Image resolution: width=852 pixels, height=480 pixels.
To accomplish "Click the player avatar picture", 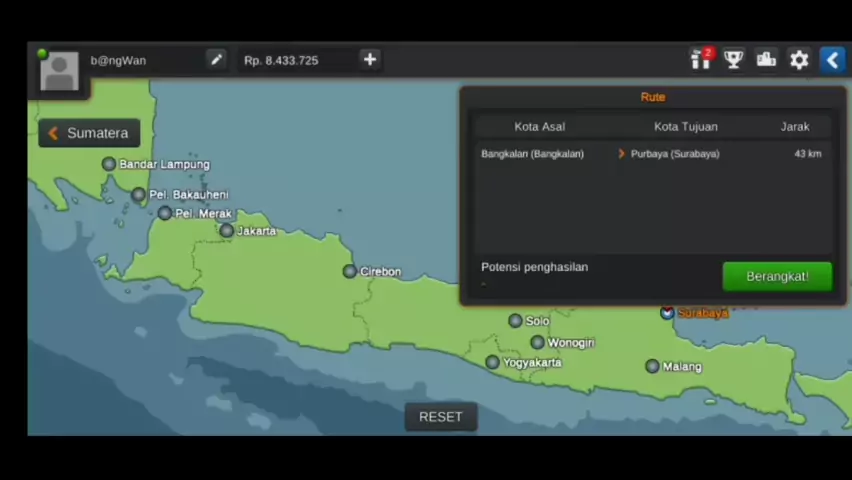I will click(x=59, y=71).
